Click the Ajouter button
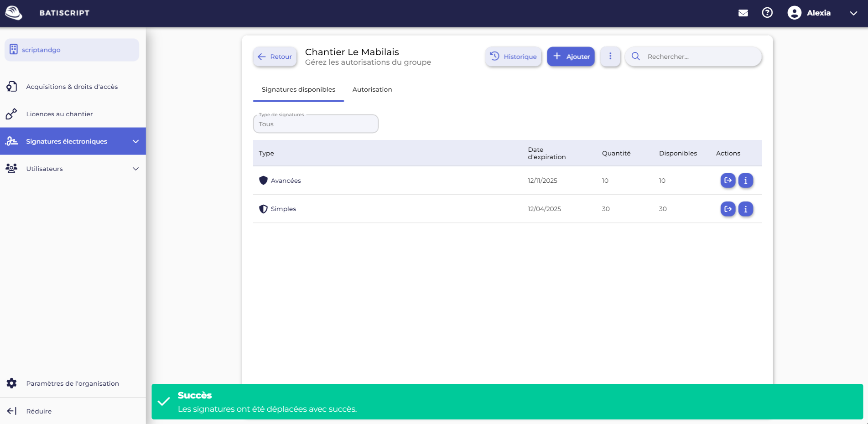The image size is (868, 424). (x=571, y=57)
